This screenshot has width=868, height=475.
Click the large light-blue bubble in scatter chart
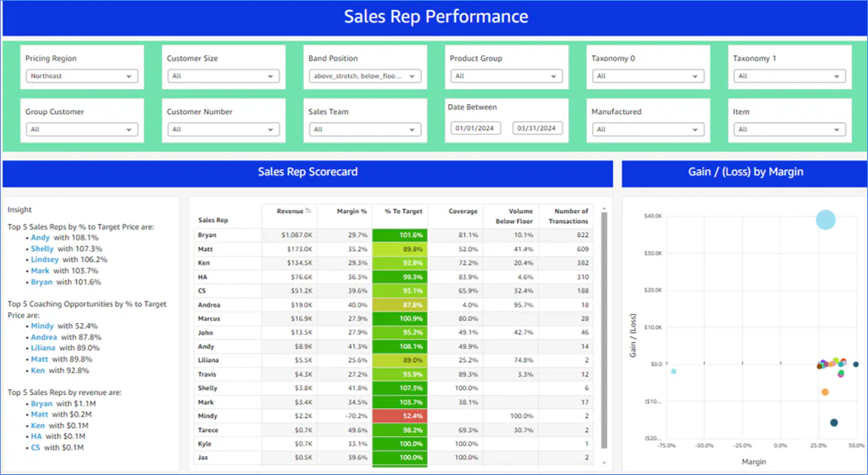pos(825,220)
